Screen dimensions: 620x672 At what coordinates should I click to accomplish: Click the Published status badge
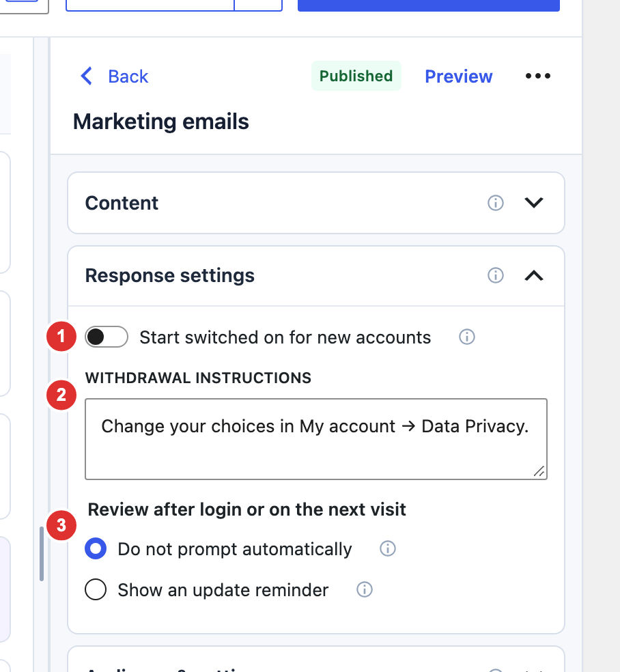[356, 76]
